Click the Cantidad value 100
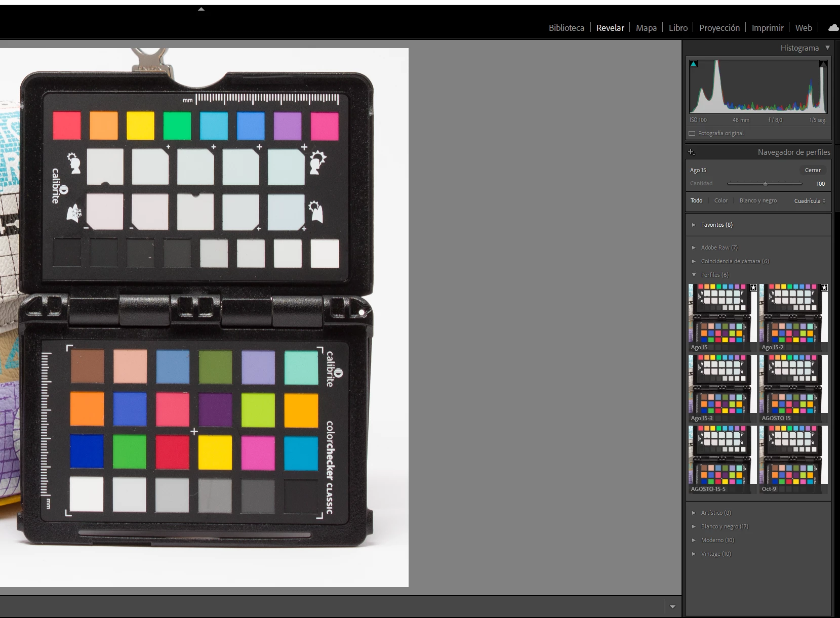Image resolution: width=840 pixels, height=618 pixels. 820,184
